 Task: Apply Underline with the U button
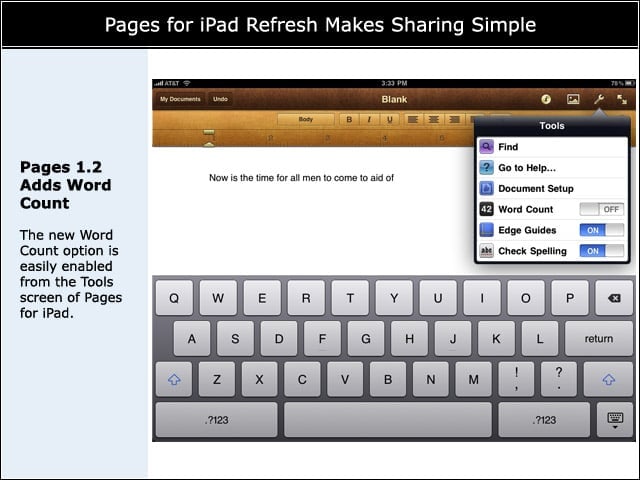click(x=390, y=120)
